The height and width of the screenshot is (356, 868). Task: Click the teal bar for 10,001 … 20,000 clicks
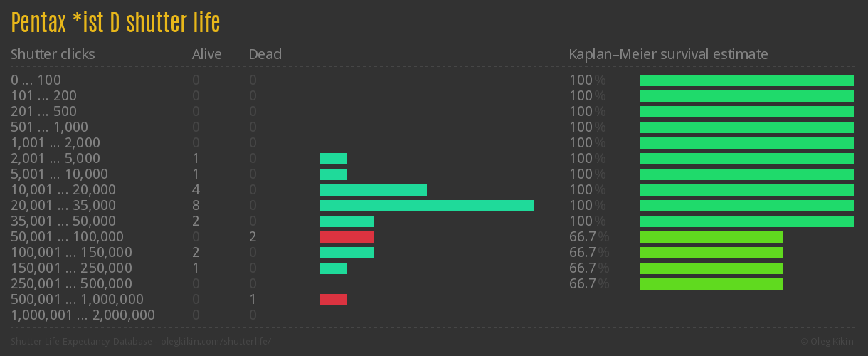click(373, 190)
